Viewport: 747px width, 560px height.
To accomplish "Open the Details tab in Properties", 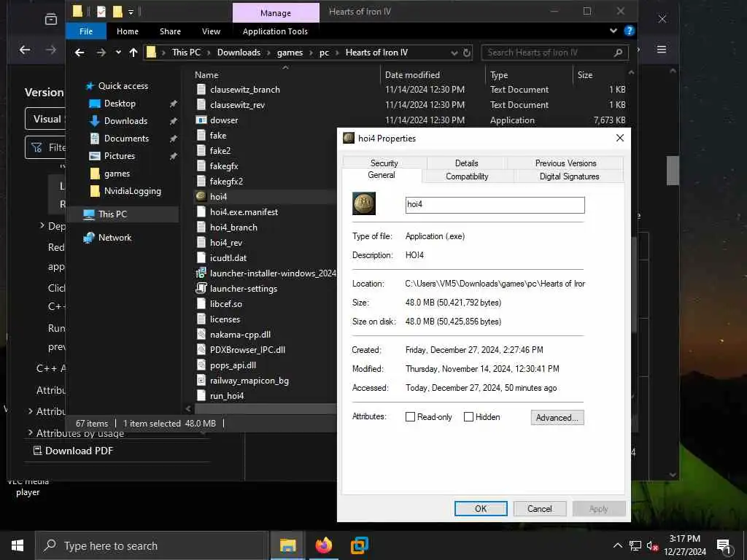I will 466,163.
